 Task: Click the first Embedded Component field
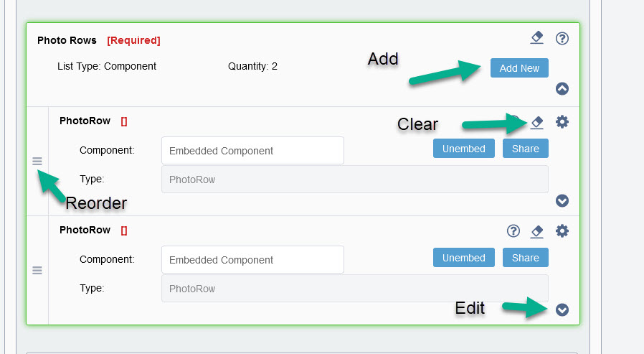point(252,151)
